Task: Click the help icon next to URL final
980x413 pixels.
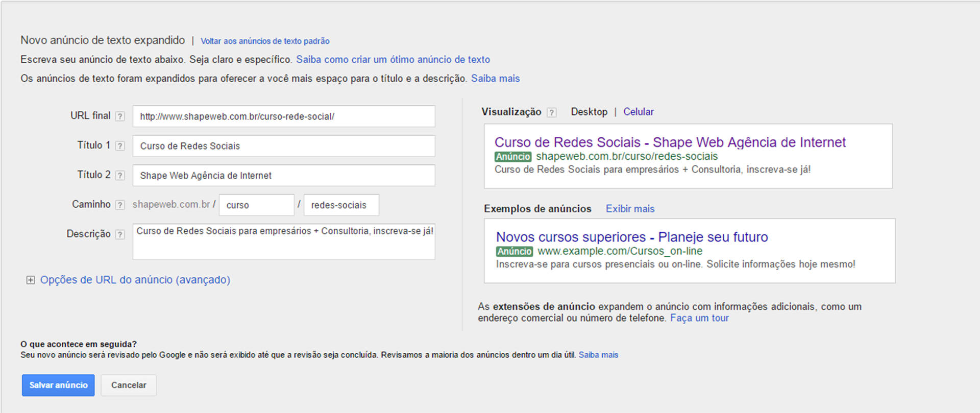Action: tap(120, 116)
